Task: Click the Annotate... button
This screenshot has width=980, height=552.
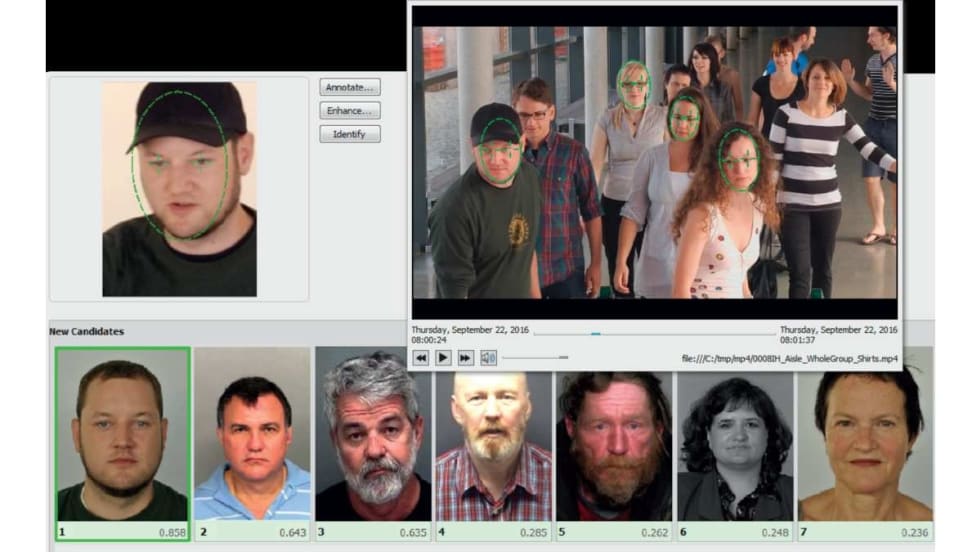Action: click(x=350, y=87)
